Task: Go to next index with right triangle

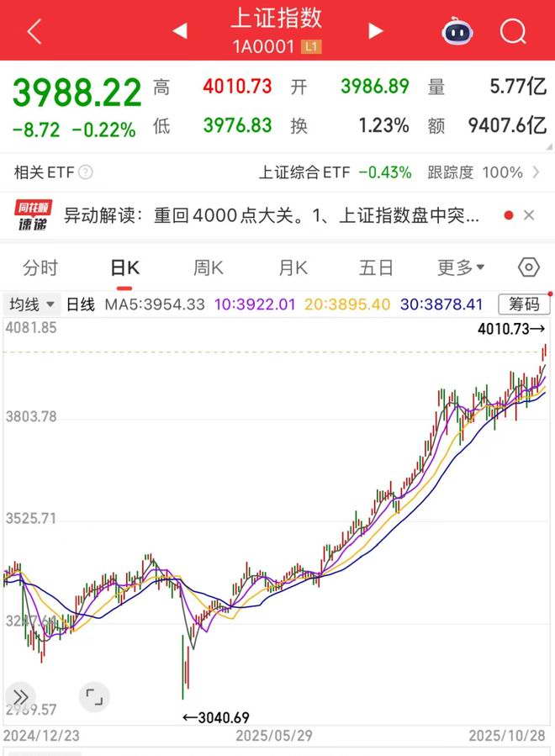Action: click(376, 31)
